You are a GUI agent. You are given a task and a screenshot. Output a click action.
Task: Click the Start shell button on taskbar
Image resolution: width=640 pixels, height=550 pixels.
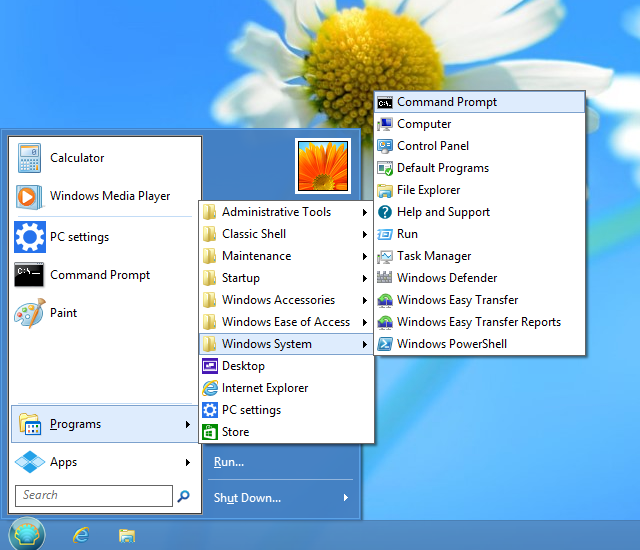tap(27, 533)
